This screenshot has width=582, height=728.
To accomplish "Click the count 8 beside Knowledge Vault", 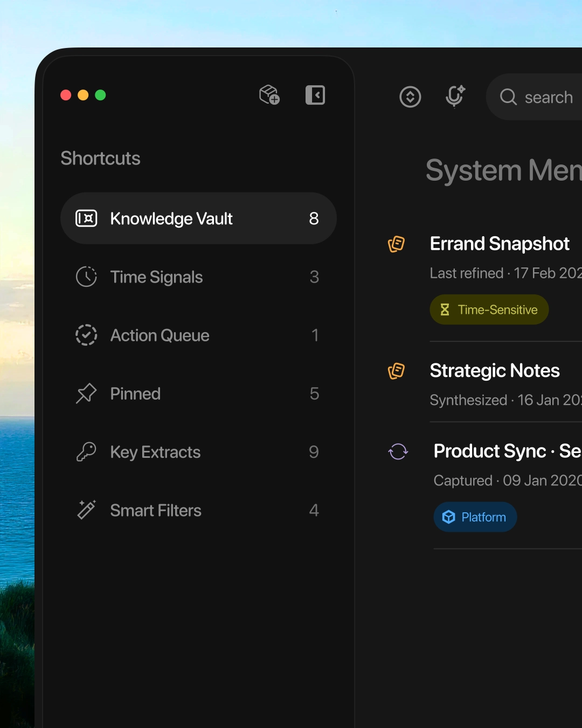I will click(314, 218).
